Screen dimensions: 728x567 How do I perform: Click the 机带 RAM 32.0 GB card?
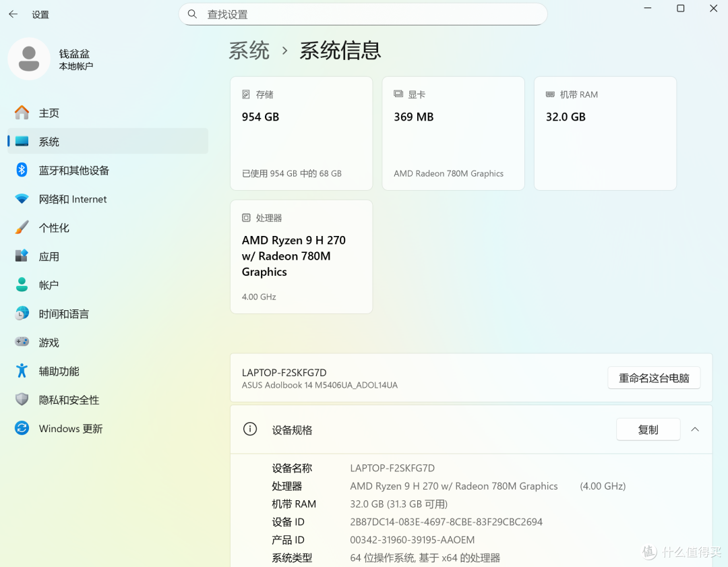pyautogui.click(x=605, y=133)
